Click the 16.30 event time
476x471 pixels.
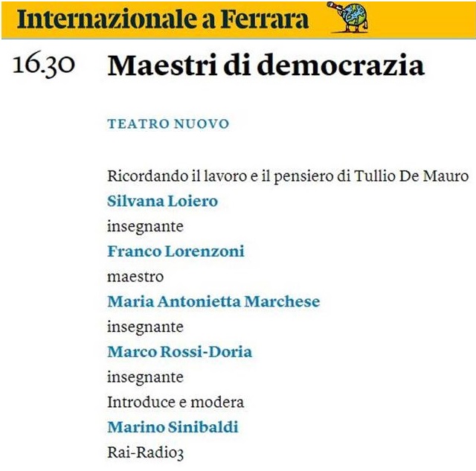[44, 65]
